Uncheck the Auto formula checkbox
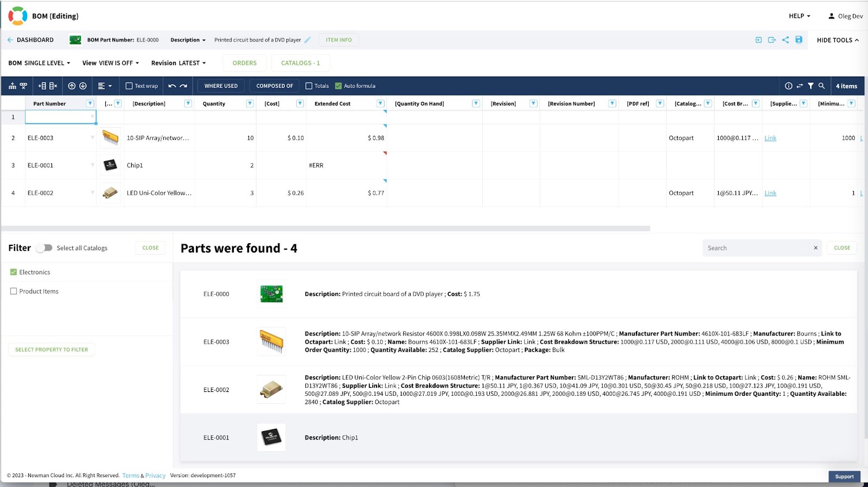Viewport: 868px width, 487px height. pos(339,86)
